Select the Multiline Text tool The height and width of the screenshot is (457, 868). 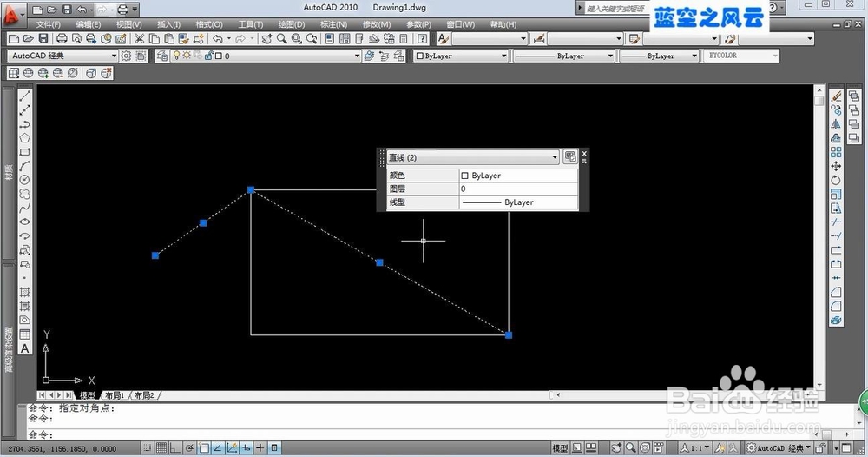[x=25, y=348]
